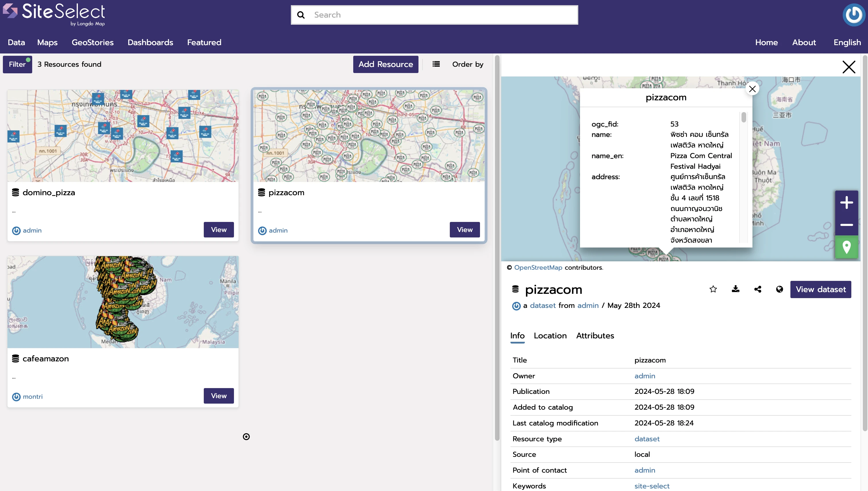Open the dataset link in the byline
868x491 pixels.
click(542, 305)
